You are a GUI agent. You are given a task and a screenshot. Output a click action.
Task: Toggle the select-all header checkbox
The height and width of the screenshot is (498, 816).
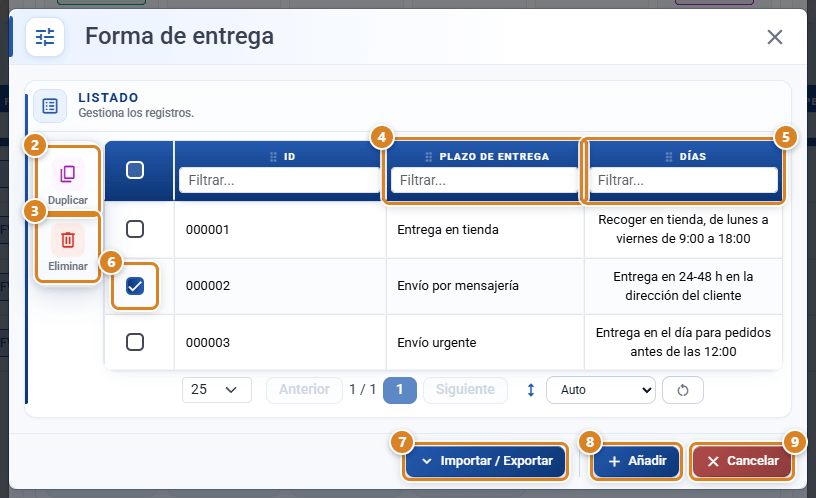pyautogui.click(x=135, y=170)
